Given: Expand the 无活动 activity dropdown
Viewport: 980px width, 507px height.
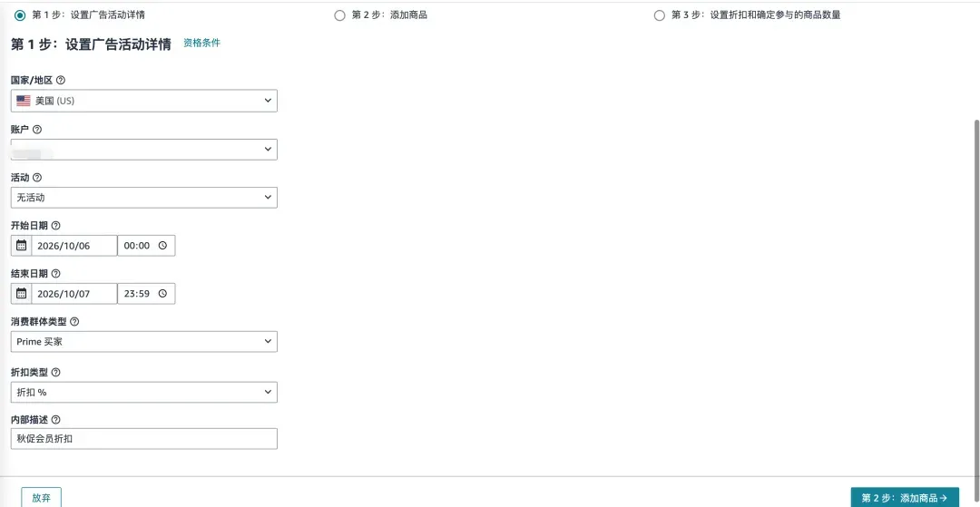Looking at the screenshot, I should [143, 198].
